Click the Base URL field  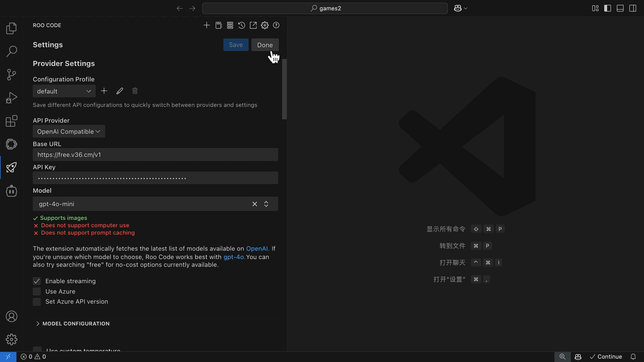tap(155, 155)
